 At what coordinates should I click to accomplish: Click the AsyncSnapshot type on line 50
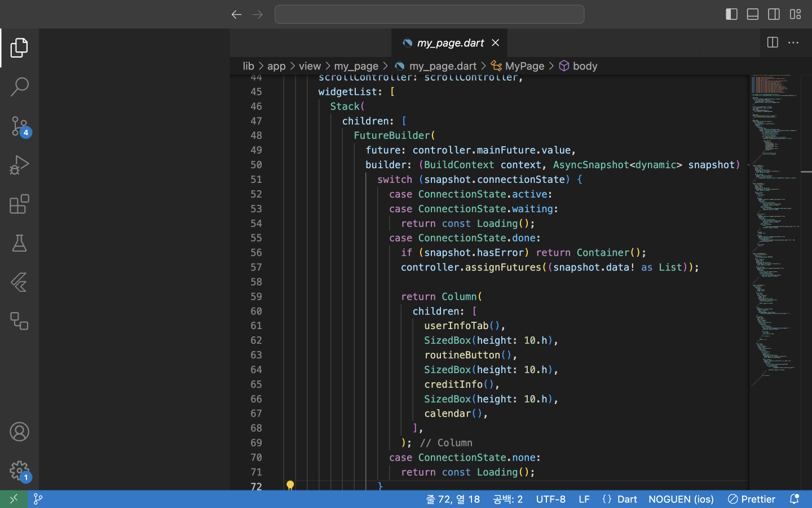(591, 165)
